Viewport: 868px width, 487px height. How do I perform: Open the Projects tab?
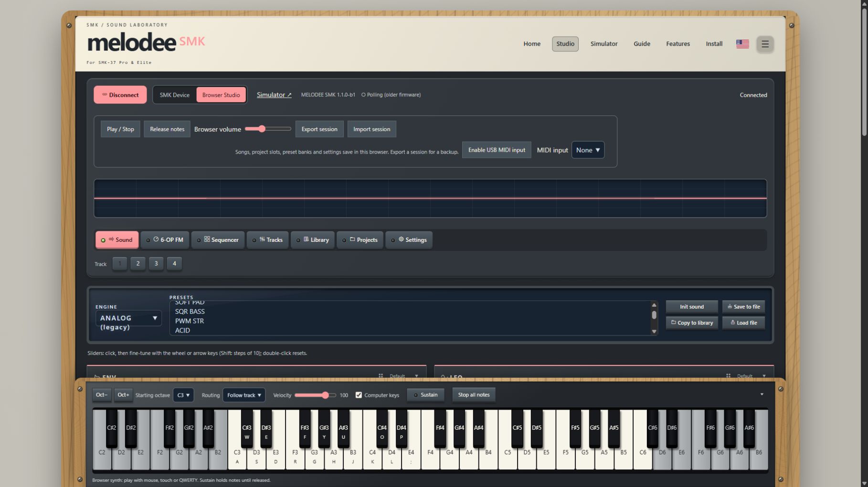click(360, 240)
